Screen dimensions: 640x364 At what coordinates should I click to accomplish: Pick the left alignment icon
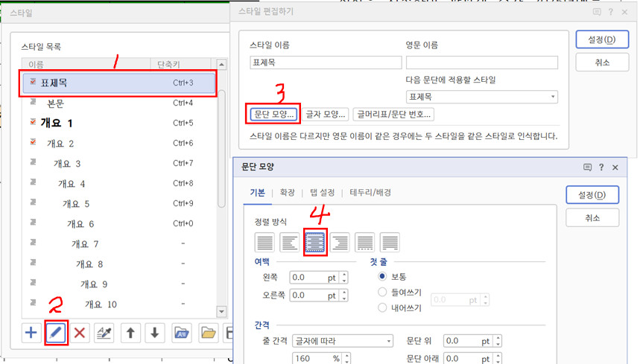[x=290, y=242]
